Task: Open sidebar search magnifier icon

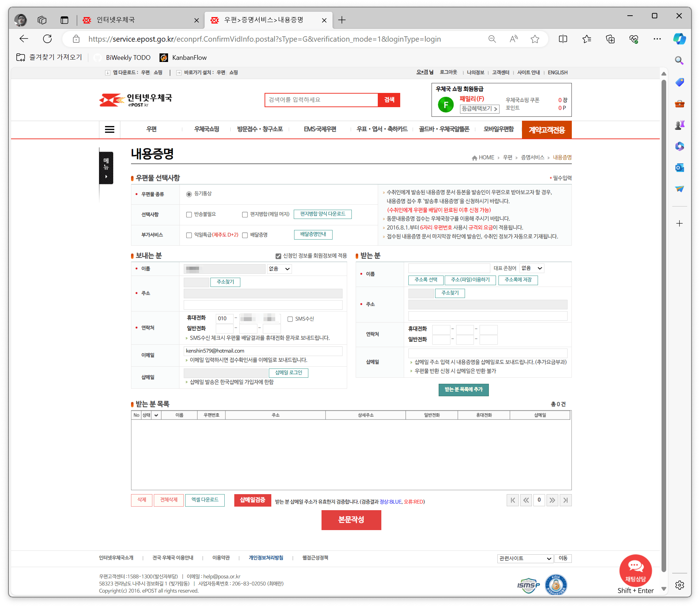Action: tap(679, 61)
